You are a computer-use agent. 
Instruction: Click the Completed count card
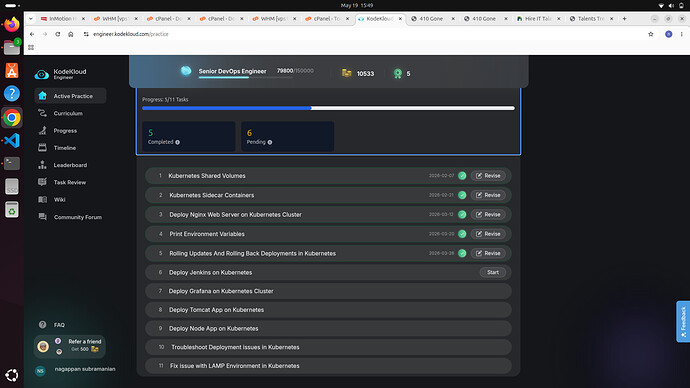[x=188, y=136]
